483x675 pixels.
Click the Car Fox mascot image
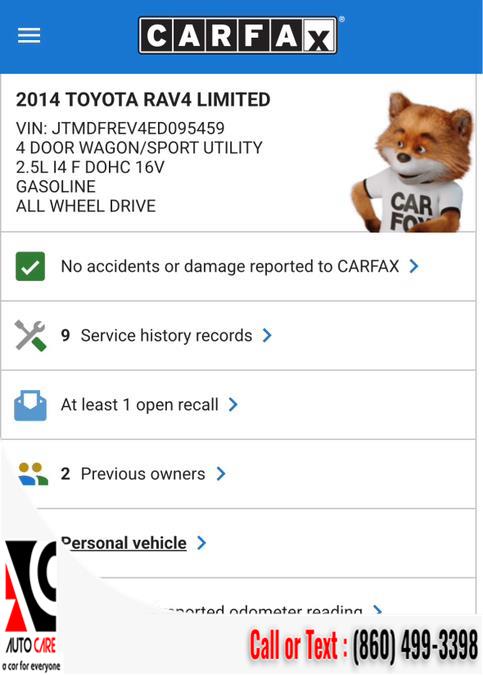(413, 163)
